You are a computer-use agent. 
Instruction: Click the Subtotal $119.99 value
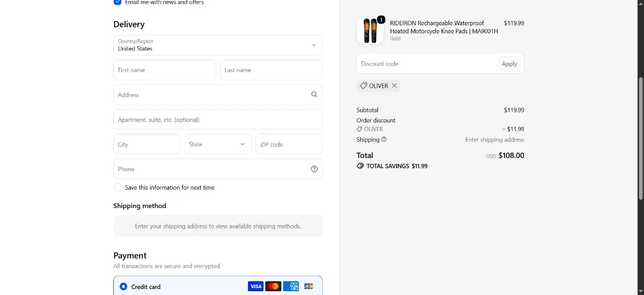click(514, 110)
